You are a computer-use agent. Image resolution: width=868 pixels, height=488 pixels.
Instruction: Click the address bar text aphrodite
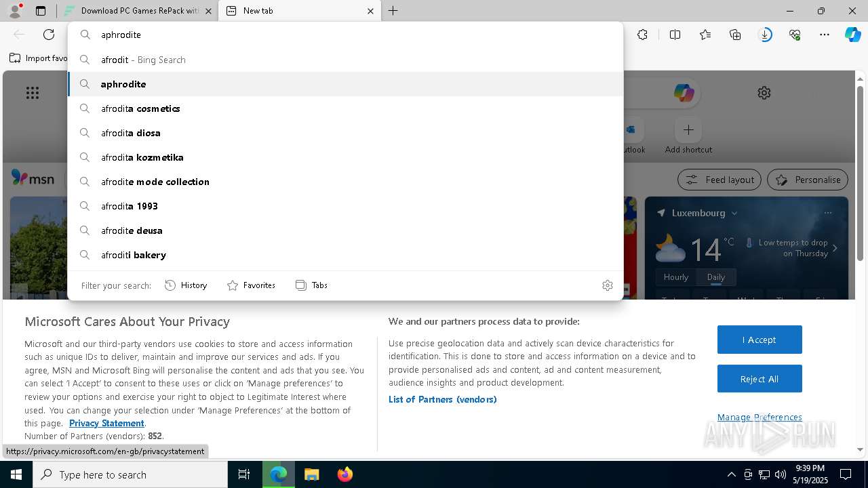tap(121, 35)
